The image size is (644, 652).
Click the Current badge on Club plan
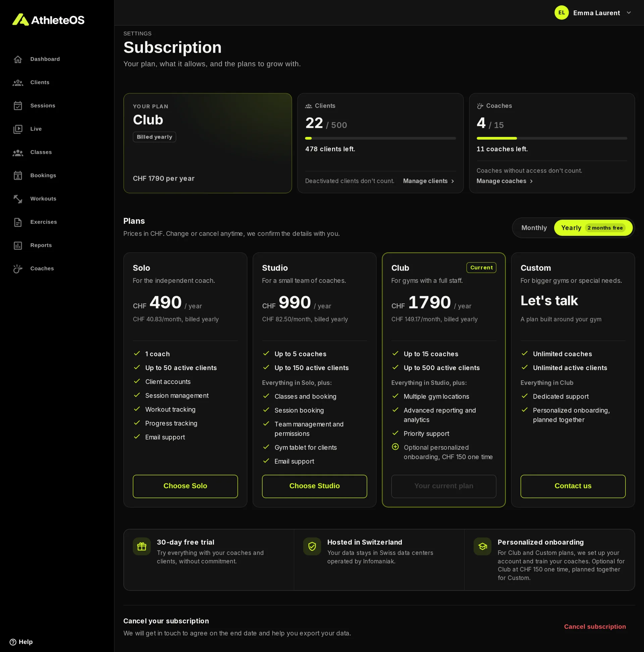coord(481,268)
